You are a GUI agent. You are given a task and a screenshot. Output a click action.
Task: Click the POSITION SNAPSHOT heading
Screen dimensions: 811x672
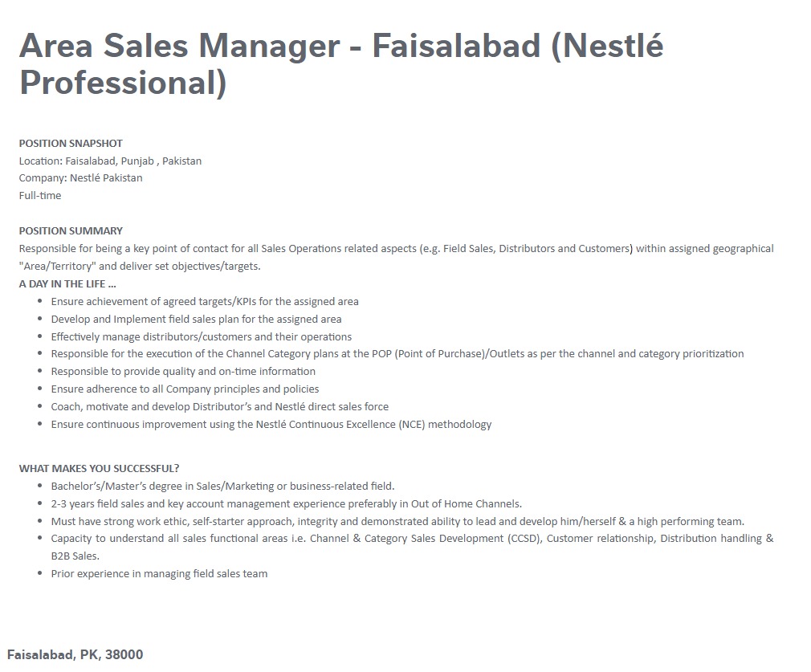tap(71, 143)
